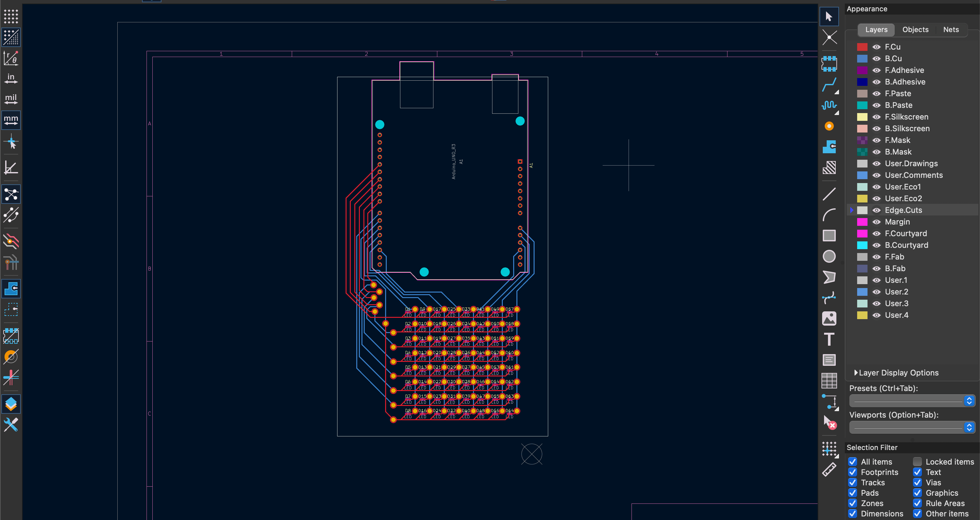Image resolution: width=980 pixels, height=520 pixels.
Task: Select the Margin layer row
Action: 897,222
